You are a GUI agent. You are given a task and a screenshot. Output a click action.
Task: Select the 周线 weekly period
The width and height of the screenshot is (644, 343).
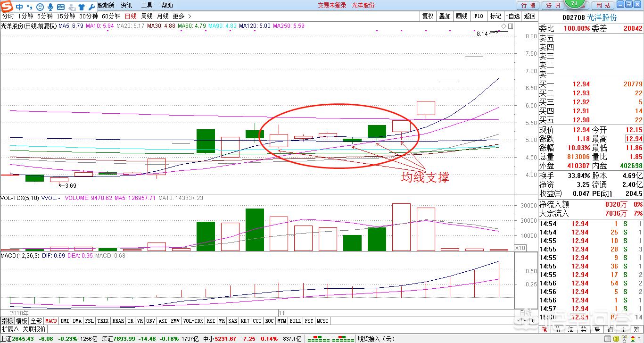click(147, 16)
